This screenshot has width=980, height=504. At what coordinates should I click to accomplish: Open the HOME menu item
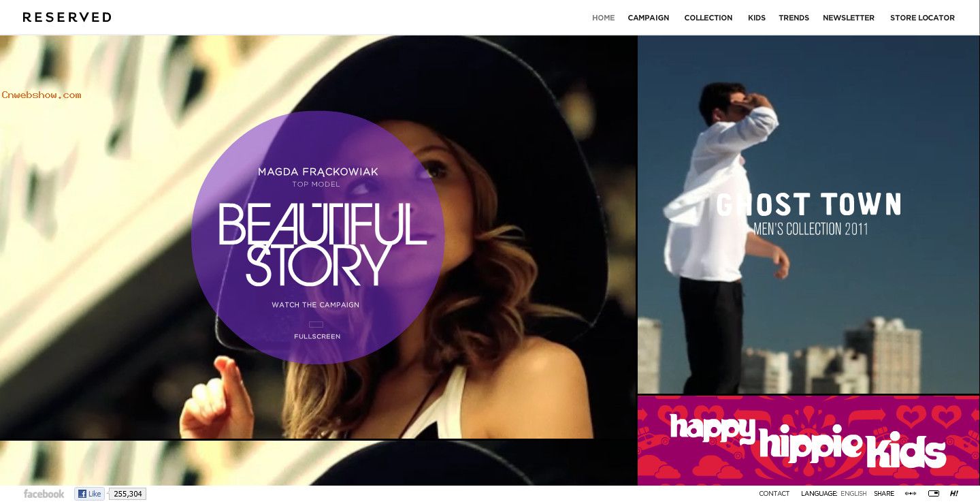(x=603, y=18)
